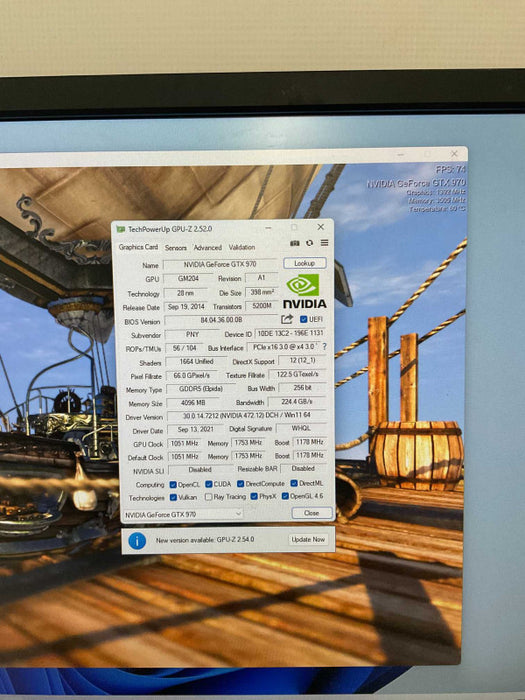Click the Release Date value Sep 19, 2014

pos(186,307)
